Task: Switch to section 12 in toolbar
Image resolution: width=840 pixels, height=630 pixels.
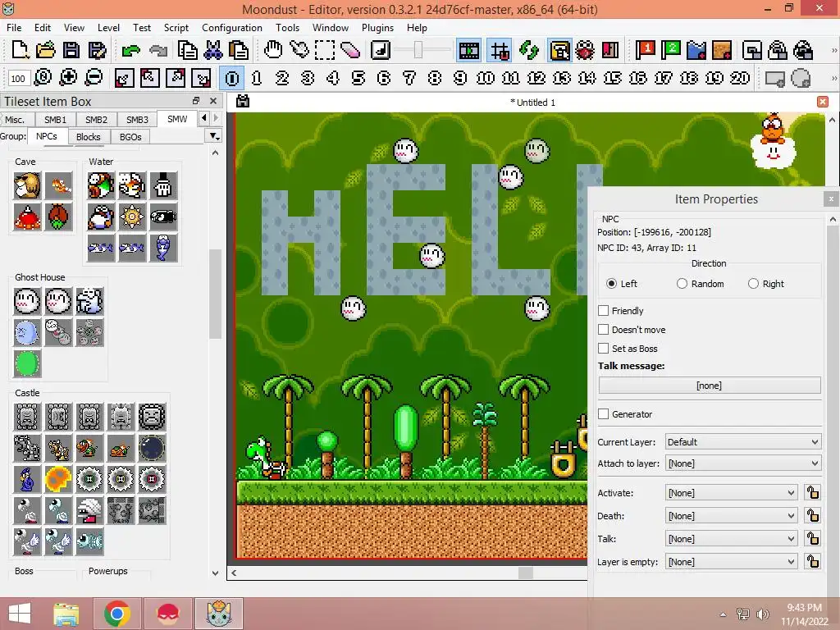Action: [536, 78]
